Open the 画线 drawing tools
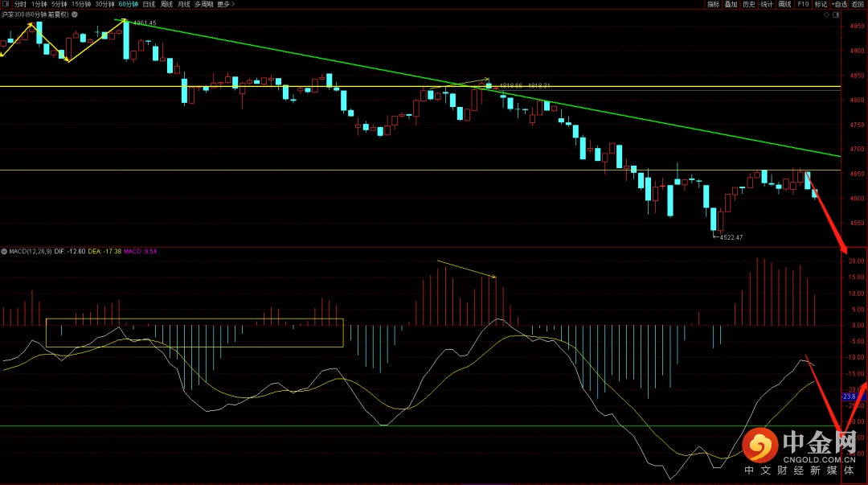 [785, 4]
